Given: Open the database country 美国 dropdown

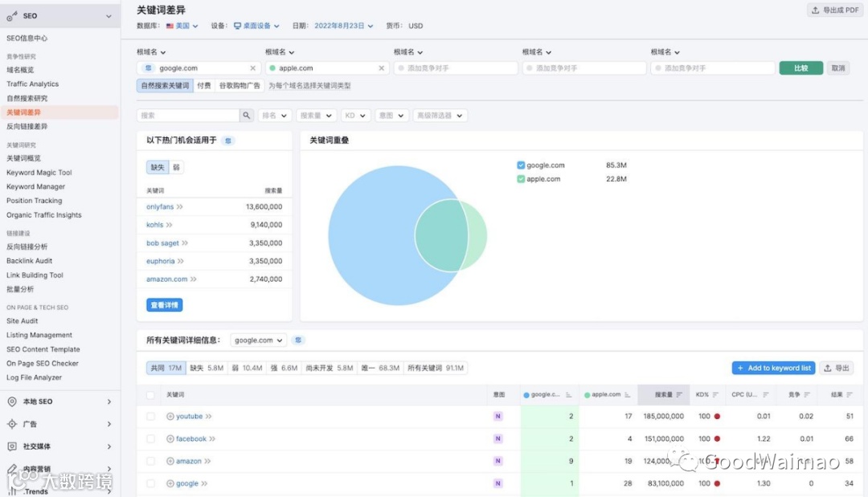Looking at the screenshot, I should pos(182,26).
